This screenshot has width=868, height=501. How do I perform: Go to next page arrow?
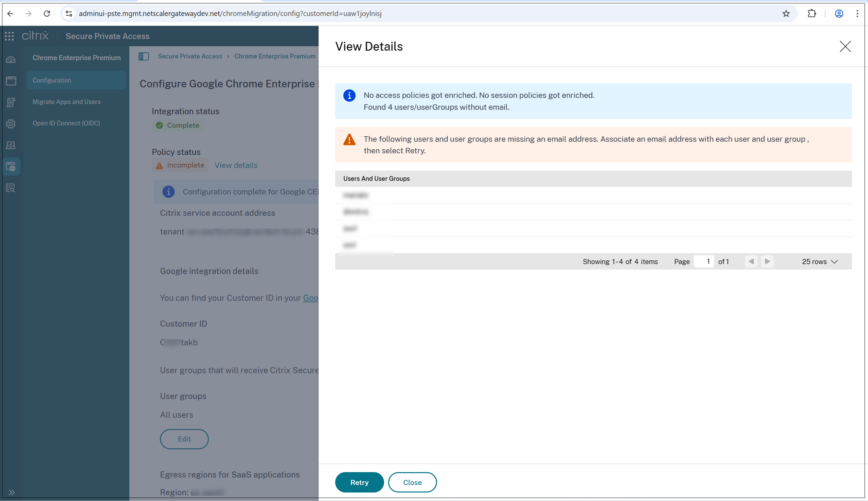click(767, 261)
